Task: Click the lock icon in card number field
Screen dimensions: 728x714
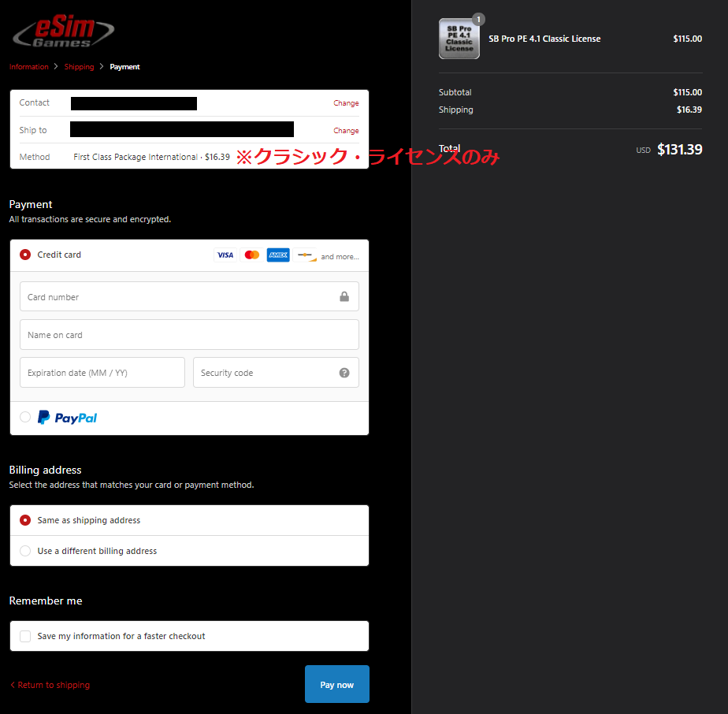Action: click(x=344, y=296)
